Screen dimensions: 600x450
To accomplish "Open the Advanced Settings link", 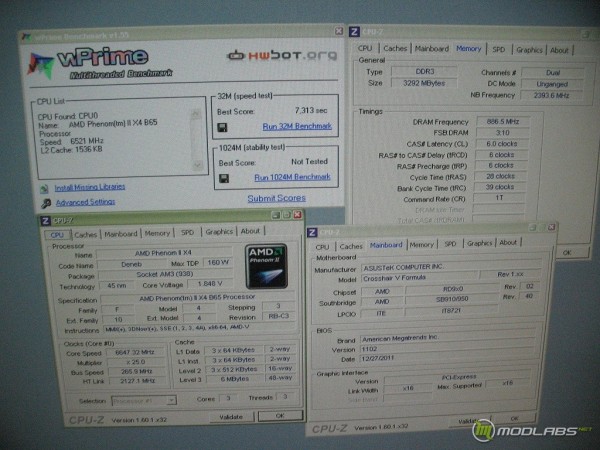I will tap(85, 202).
